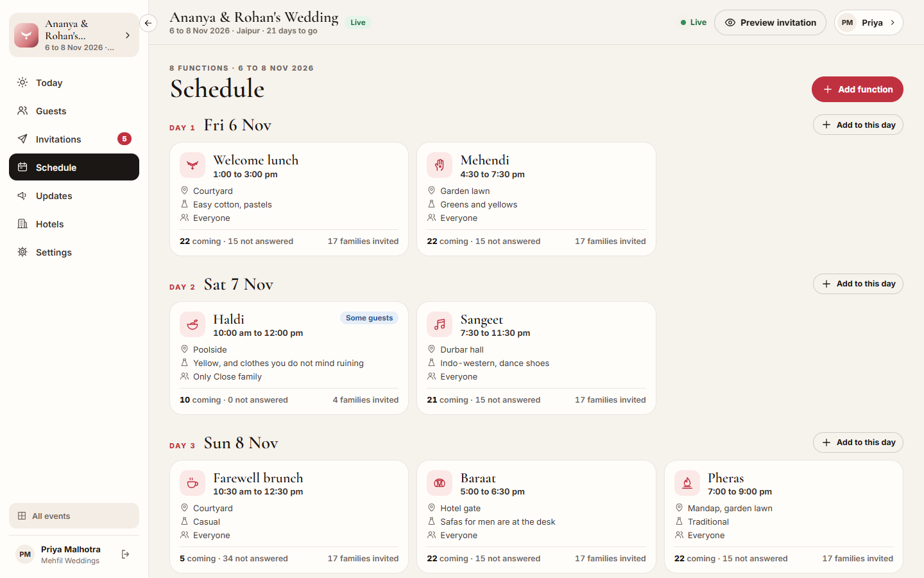Click the building icon for Hotels
The image size is (924, 578).
[x=22, y=223]
